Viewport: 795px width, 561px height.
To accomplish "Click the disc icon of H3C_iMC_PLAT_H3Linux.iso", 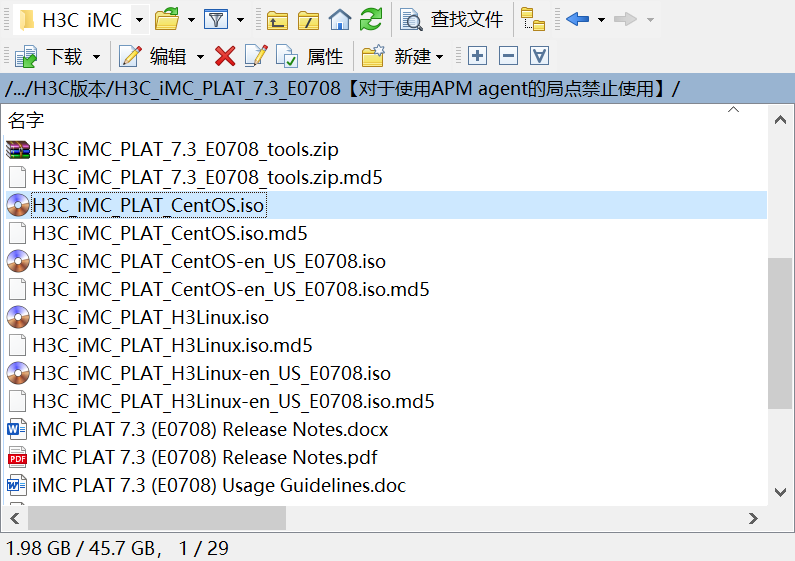I will (x=18, y=318).
